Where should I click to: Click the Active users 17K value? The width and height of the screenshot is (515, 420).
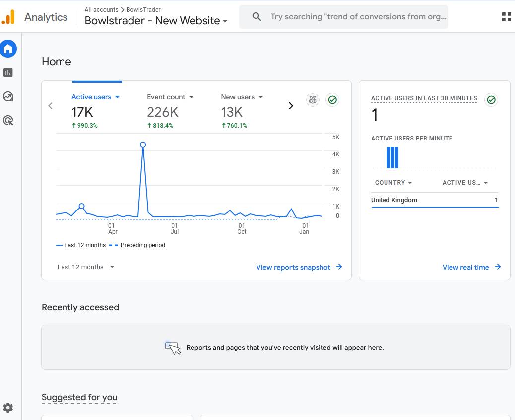point(82,112)
